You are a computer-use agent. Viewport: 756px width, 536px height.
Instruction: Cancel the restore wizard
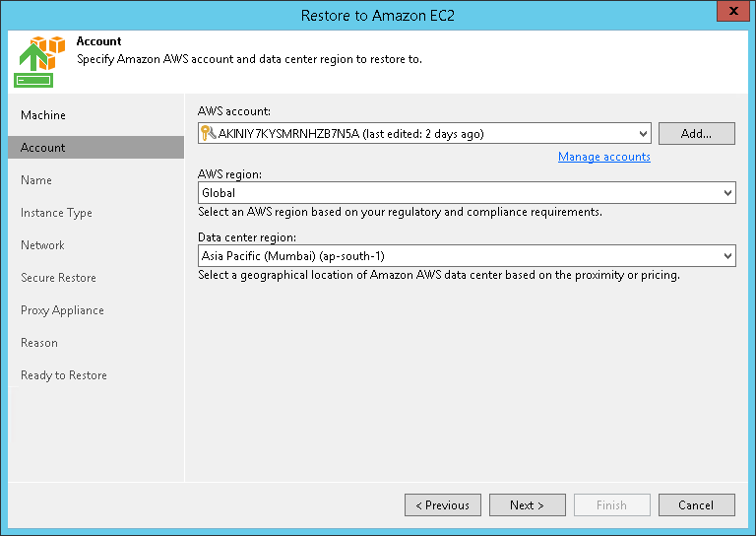(696, 505)
